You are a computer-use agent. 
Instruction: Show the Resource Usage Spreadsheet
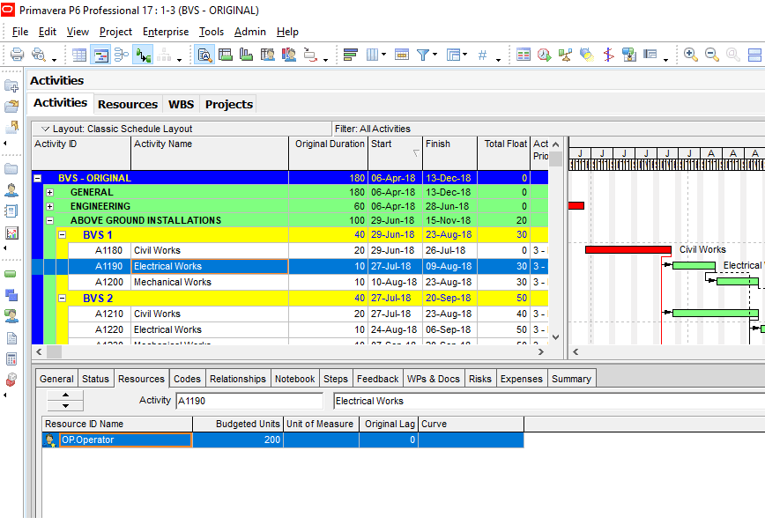(x=267, y=55)
